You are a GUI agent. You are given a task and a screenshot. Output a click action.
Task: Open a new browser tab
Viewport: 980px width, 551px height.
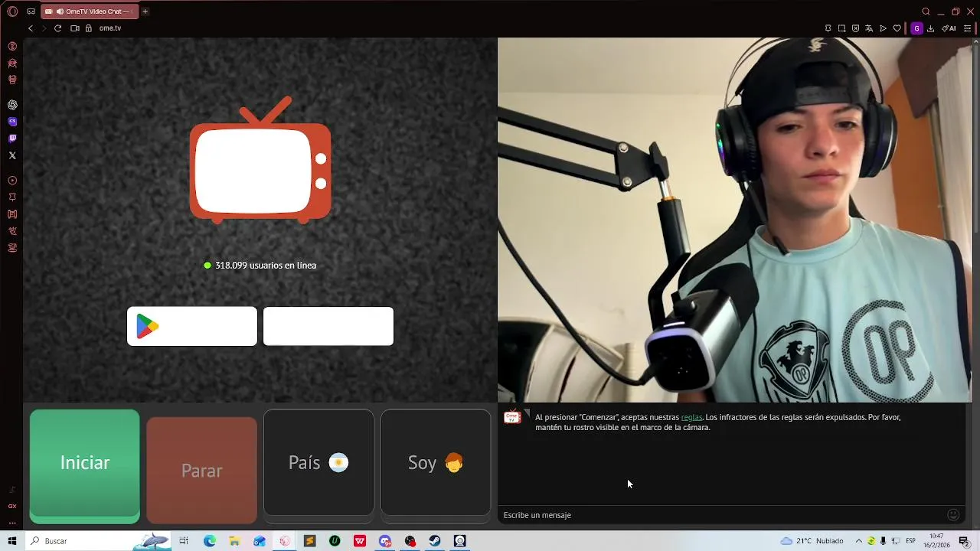point(145,11)
